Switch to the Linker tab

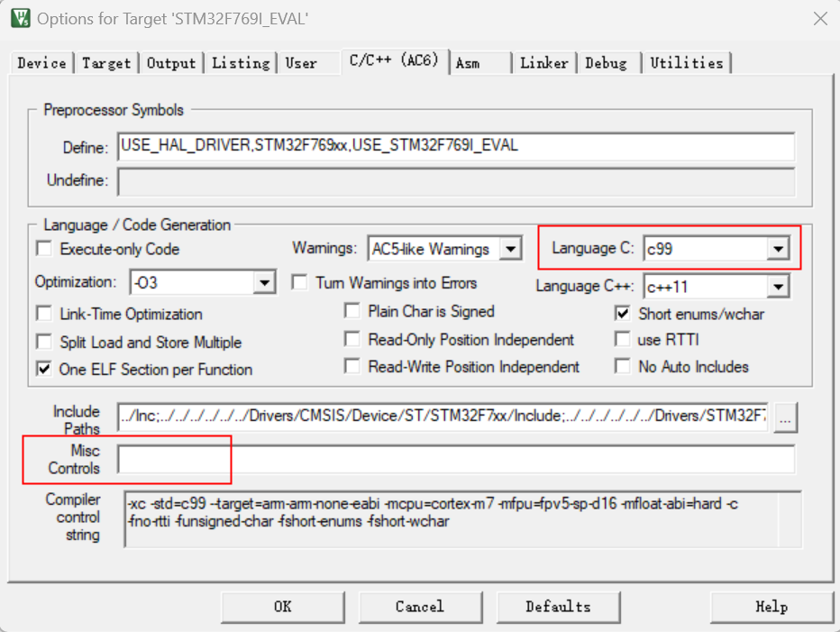tap(543, 63)
